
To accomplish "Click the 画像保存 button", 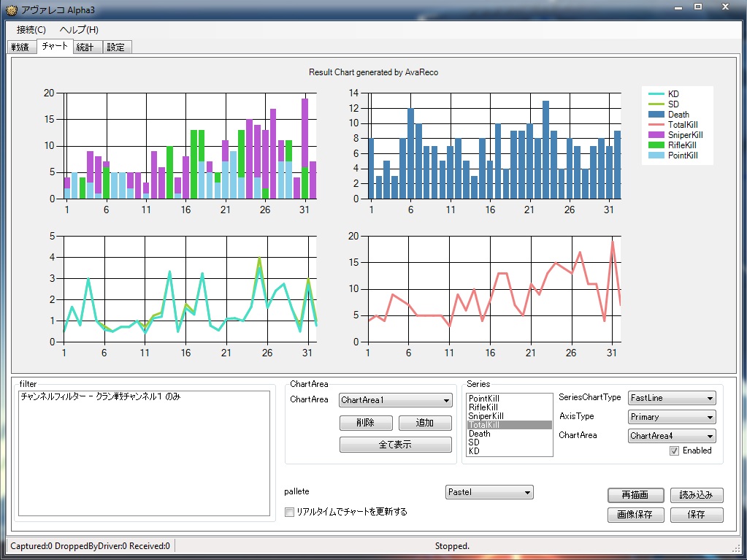I will 635,515.
